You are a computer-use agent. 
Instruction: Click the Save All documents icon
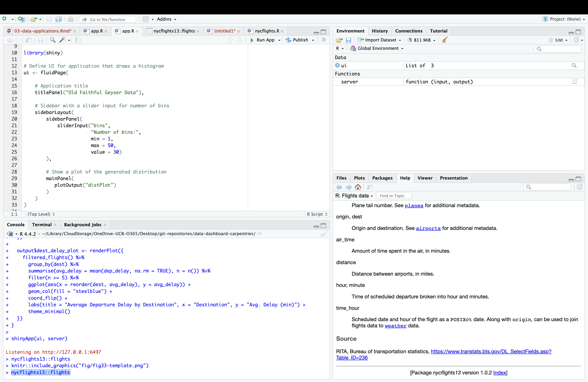click(x=59, y=19)
